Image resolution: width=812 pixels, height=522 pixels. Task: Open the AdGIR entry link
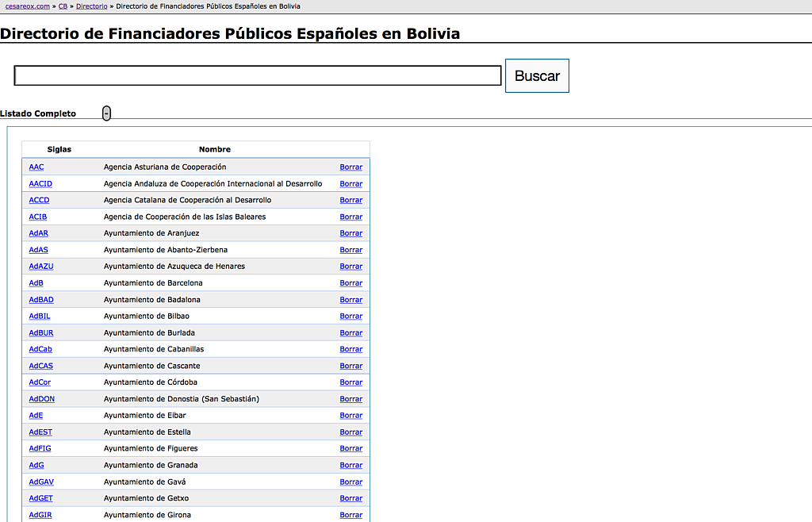pyautogui.click(x=40, y=515)
